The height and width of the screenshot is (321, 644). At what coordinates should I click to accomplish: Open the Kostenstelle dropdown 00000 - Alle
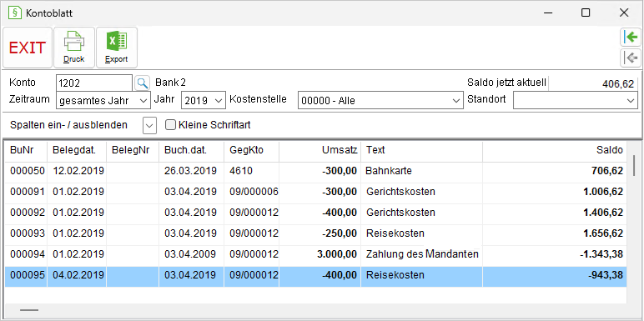point(380,100)
